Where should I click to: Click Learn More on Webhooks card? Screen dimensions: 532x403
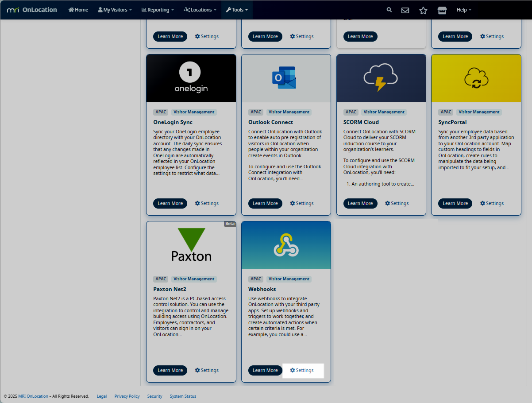click(265, 370)
